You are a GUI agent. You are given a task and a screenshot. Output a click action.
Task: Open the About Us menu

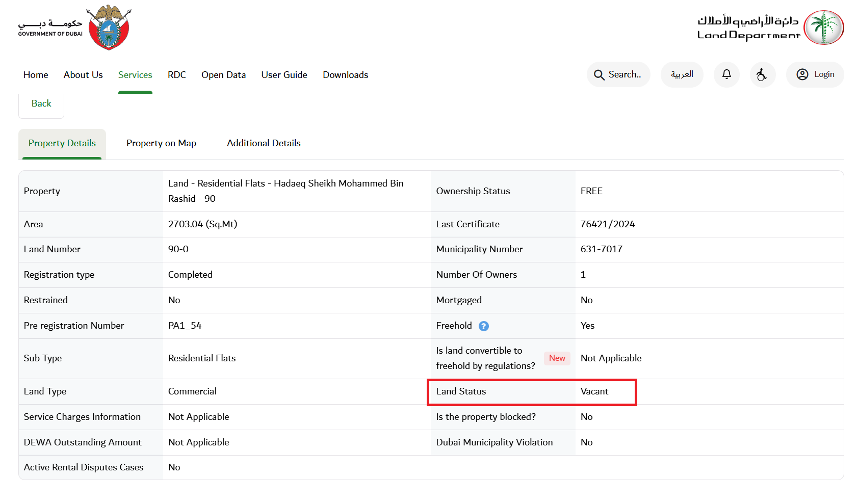coord(83,75)
